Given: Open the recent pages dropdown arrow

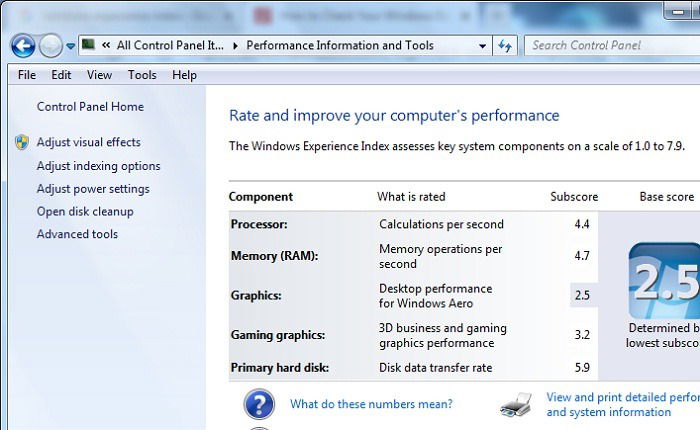Looking at the screenshot, I should (71, 46).
